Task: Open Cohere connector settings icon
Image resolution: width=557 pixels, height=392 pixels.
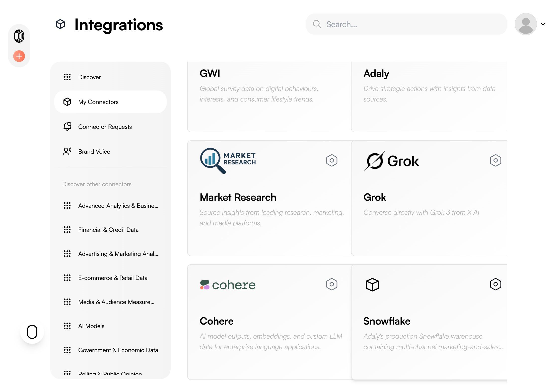Action: 331,284
